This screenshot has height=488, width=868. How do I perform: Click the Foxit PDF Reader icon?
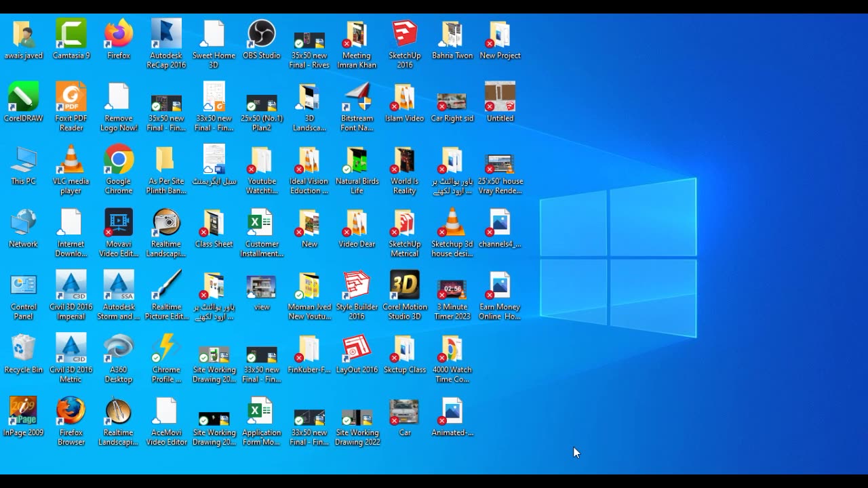coord(71,97)
